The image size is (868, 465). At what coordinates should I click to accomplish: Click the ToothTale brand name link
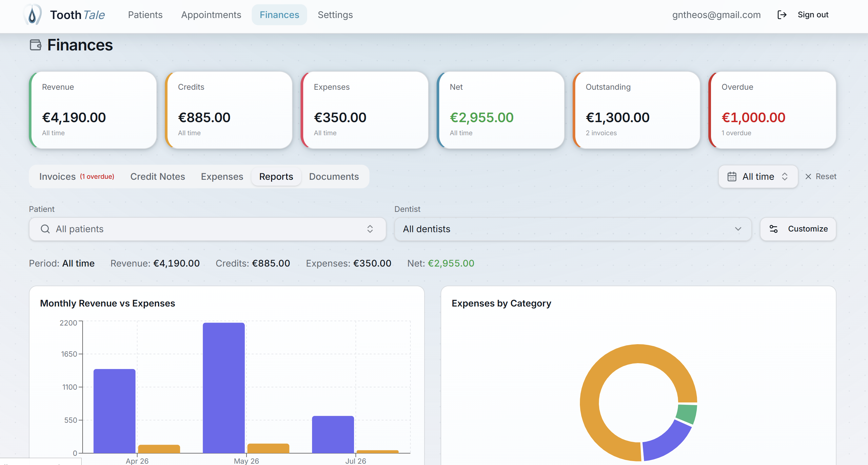pos(77,15)
